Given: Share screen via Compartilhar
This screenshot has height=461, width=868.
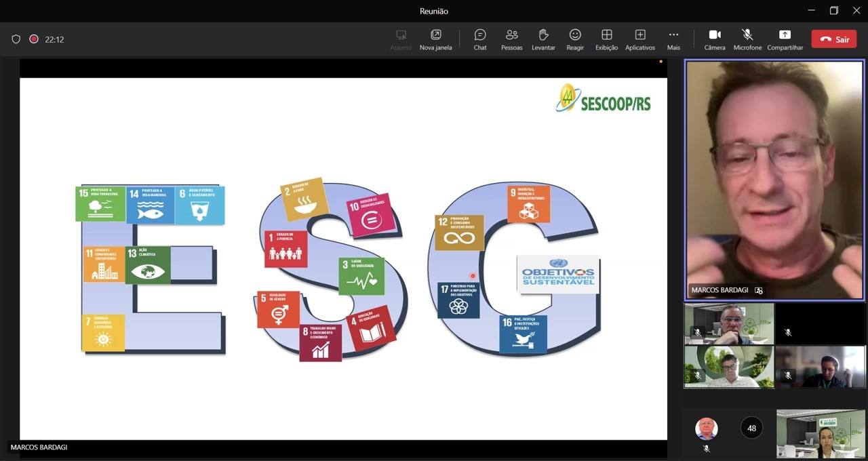Looking at the screenshot, I should pos(785,39).
